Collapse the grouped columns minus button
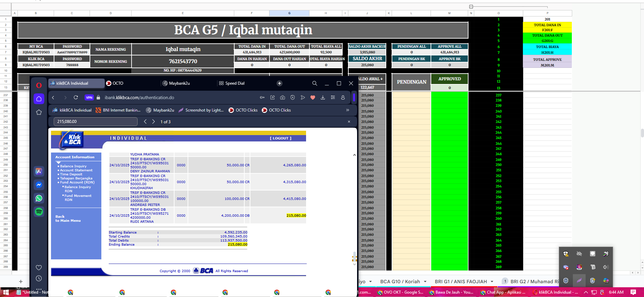Viewport: 644px width, 297px height. pyautogui.click(x=471, y=7)
